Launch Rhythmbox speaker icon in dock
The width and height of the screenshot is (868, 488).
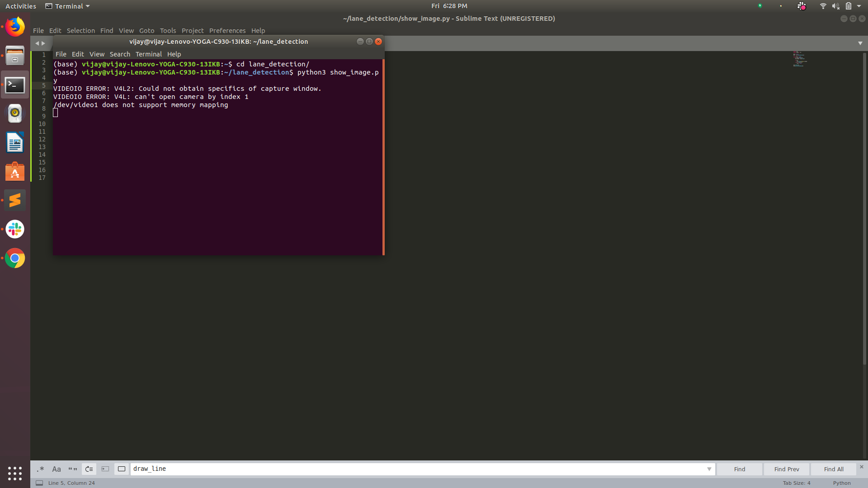(x=15, y=113)
